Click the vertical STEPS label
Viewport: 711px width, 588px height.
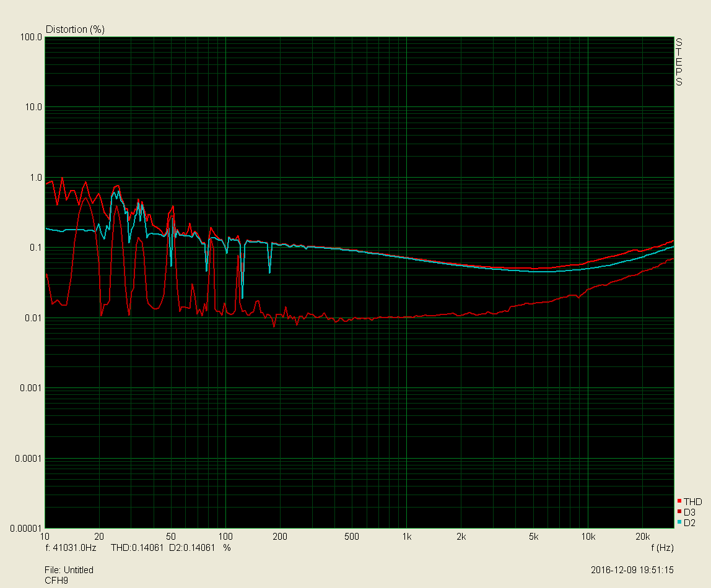[679, 62]
